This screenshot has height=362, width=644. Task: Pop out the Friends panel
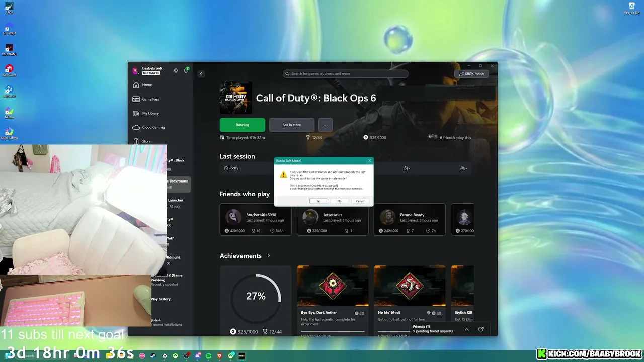(481, 329)
